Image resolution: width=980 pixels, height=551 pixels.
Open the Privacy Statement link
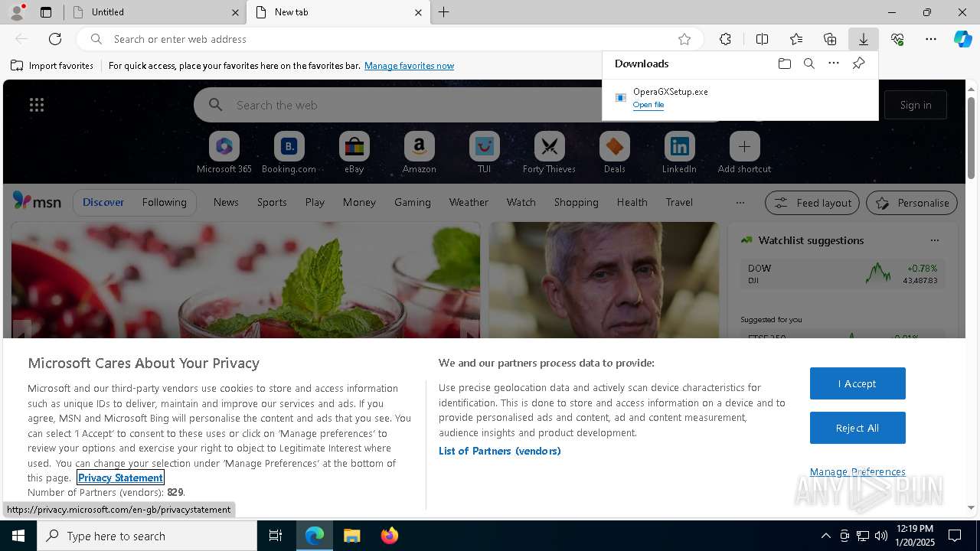pyautogui.click(x=121, y=478)
